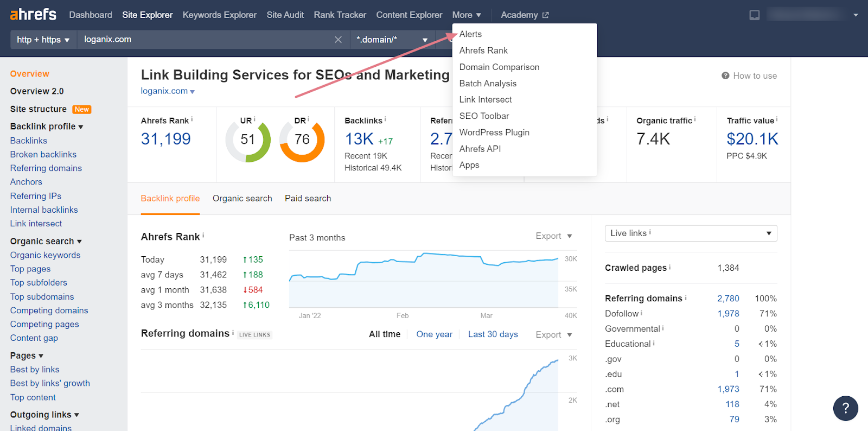
Task: Click info icon beside Governmental row
Action: pos(663,328)
